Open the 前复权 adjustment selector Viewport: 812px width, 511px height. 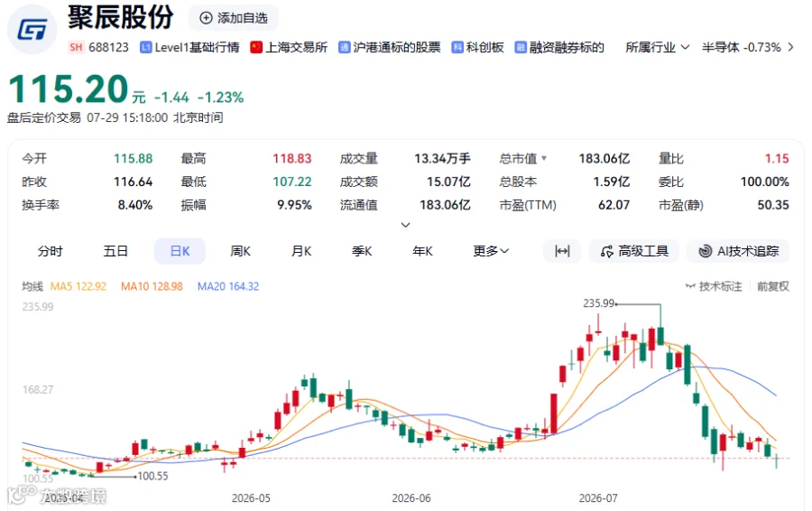(772, 286)
